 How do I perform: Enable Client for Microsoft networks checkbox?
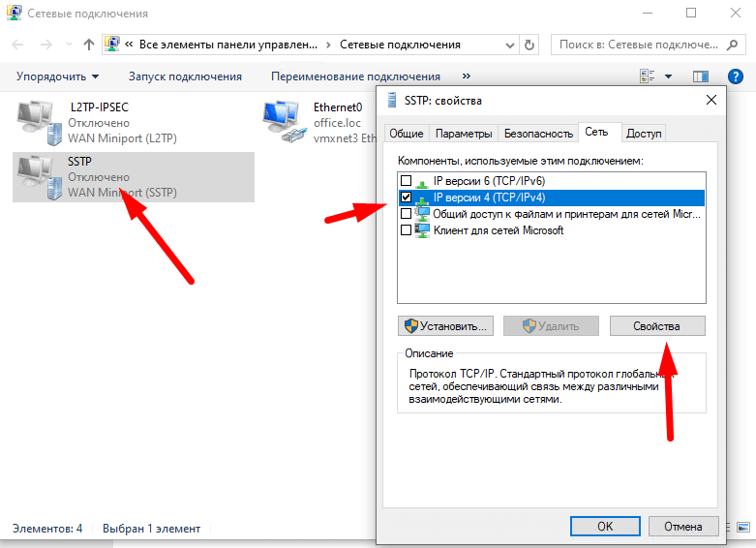click(x=406, y=230)
